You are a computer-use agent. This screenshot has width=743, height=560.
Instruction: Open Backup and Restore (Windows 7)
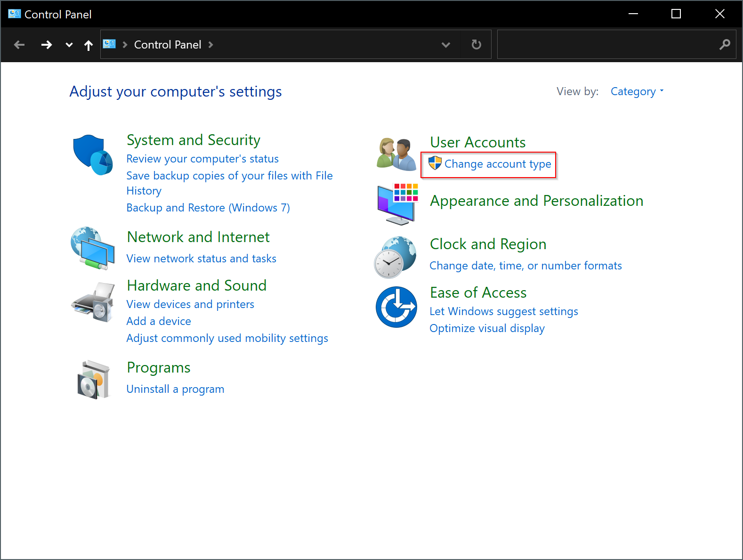click(x=208, y=208)
